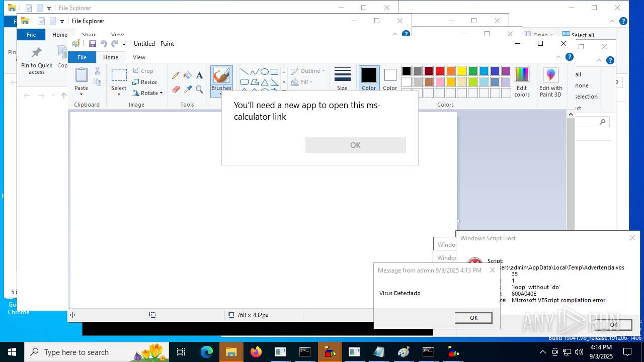Select Color 1 foreground swatch
The image size is (644, 362).
click(x=369, y=79)
